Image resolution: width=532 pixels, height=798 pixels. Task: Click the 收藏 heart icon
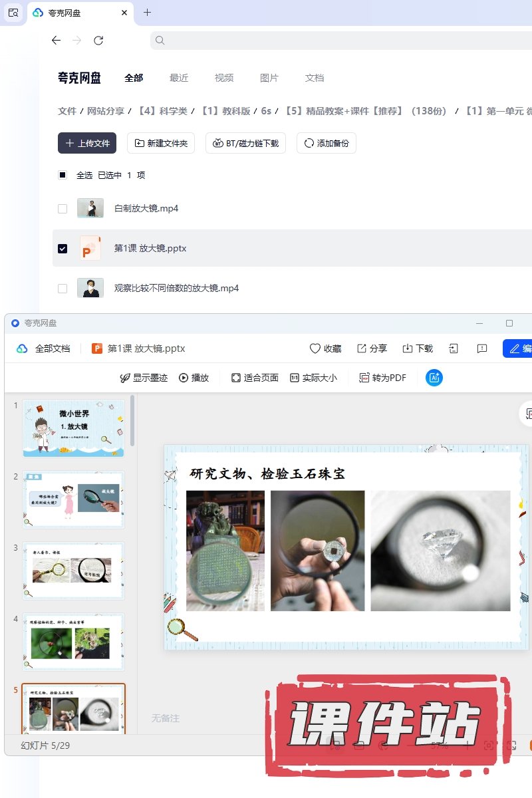tap(315, 348)
